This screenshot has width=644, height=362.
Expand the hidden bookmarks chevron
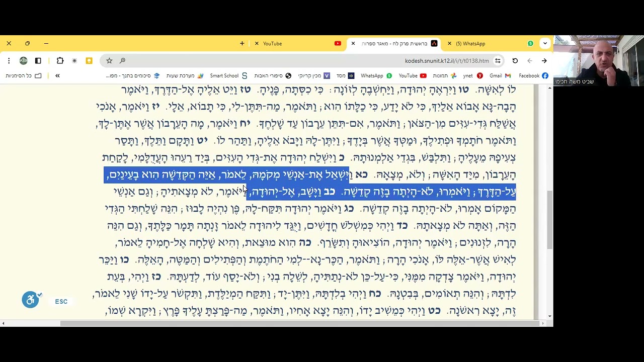click(57, 76)
